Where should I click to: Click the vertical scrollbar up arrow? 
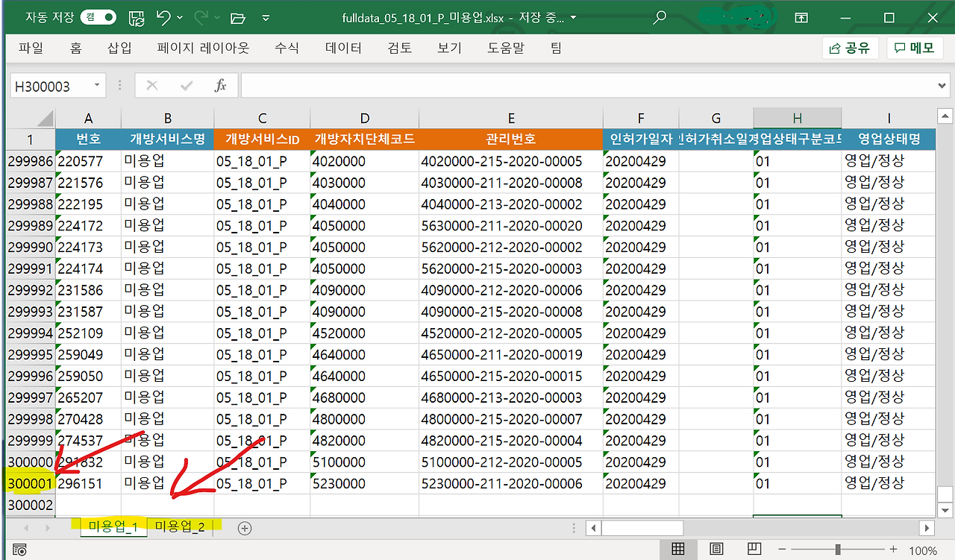pos(945,116)
